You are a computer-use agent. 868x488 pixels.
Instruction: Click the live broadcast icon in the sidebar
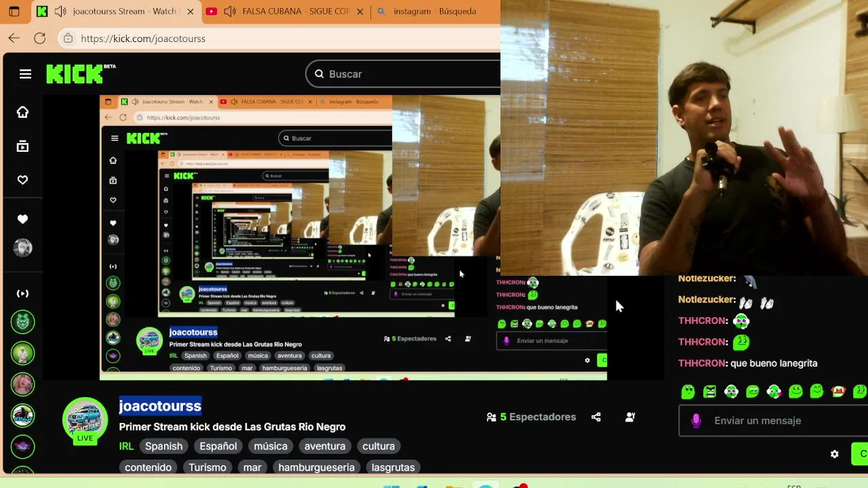coord(22,293)
